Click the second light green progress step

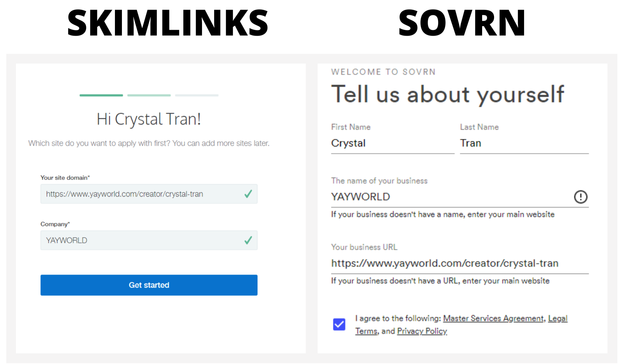[149, 95]
